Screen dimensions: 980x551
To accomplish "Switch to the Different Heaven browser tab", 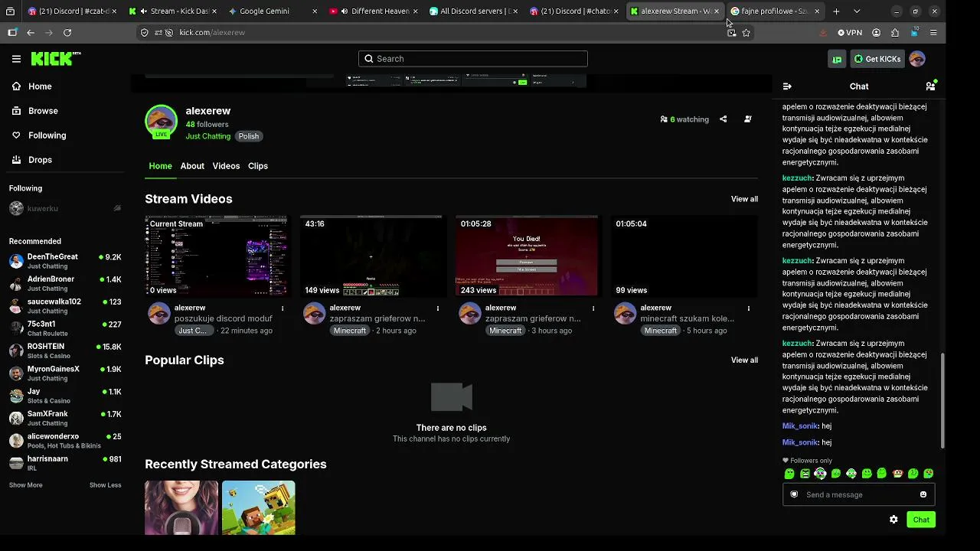I will (373, 11).
